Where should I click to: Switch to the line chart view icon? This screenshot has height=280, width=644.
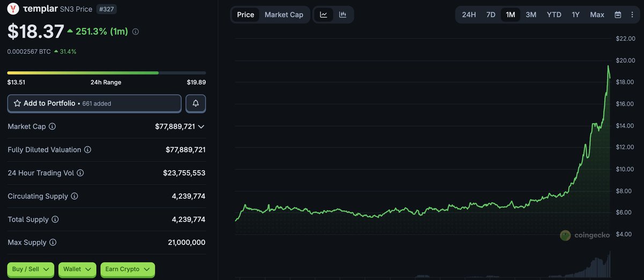pos(324,14)
